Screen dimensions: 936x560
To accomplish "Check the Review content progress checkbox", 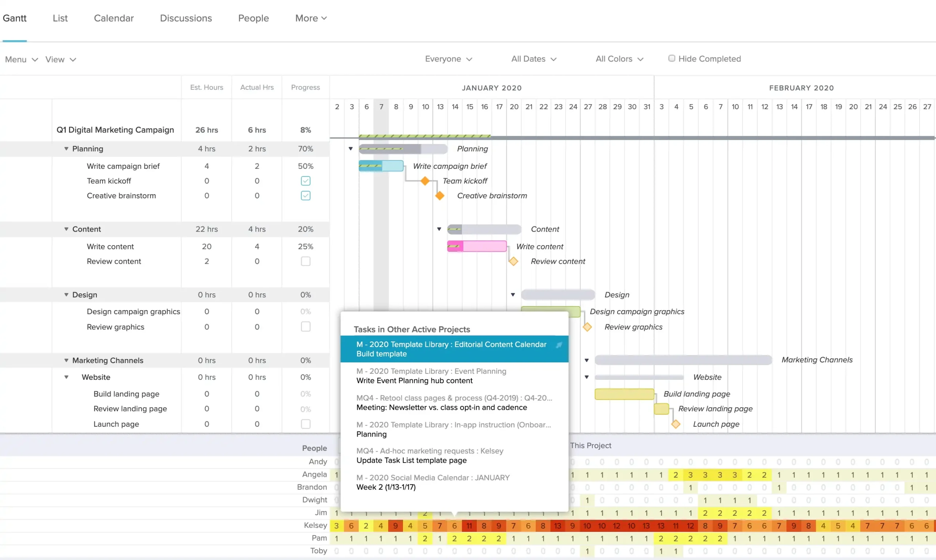I will [x=305, y=261].
